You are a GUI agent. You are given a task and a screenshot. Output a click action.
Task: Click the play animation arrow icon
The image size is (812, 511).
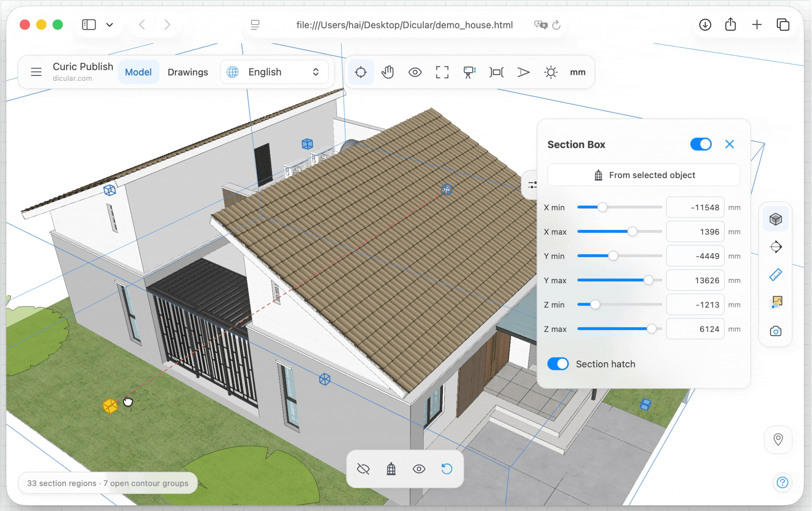(x=523, y=72)
